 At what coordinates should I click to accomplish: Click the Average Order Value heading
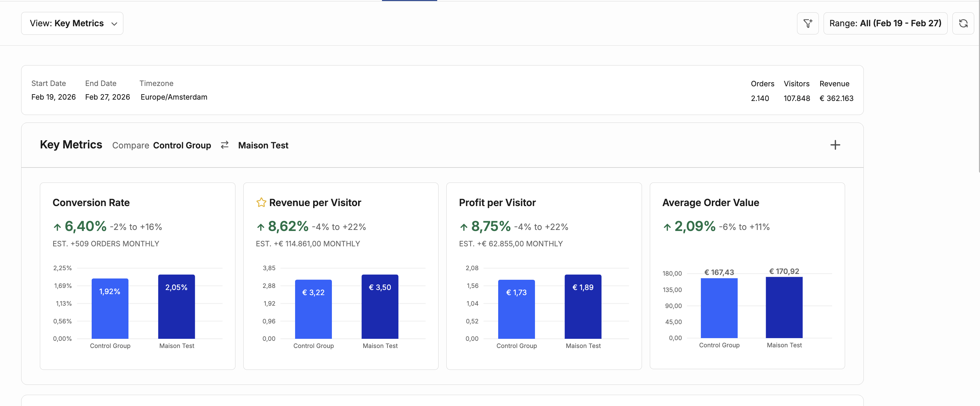coord(710,202)
